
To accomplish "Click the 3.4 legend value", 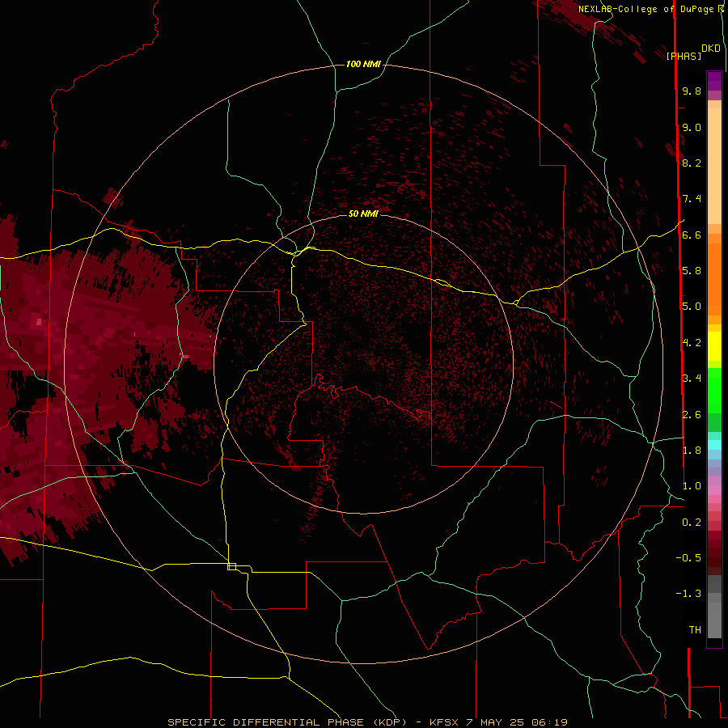I will (692, 379).
